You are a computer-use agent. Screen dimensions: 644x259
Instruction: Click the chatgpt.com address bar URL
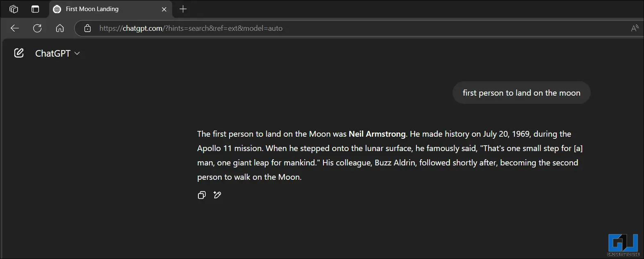[191, 28]
